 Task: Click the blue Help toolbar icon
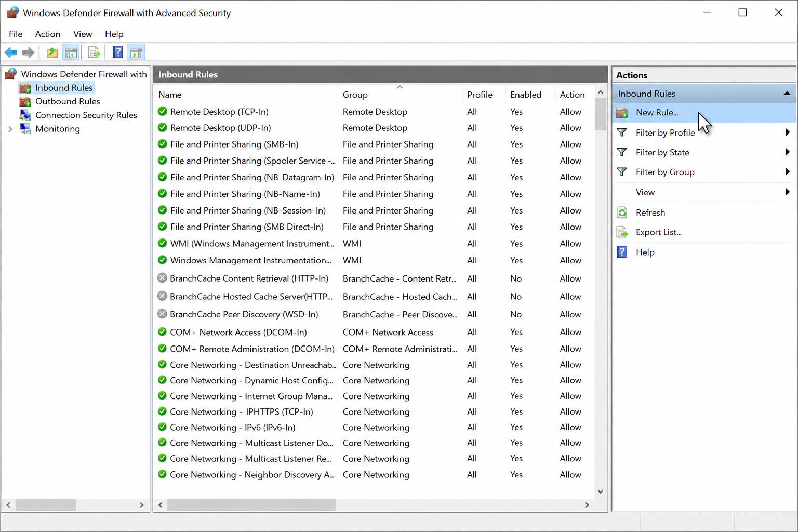[x=118, y=52]
